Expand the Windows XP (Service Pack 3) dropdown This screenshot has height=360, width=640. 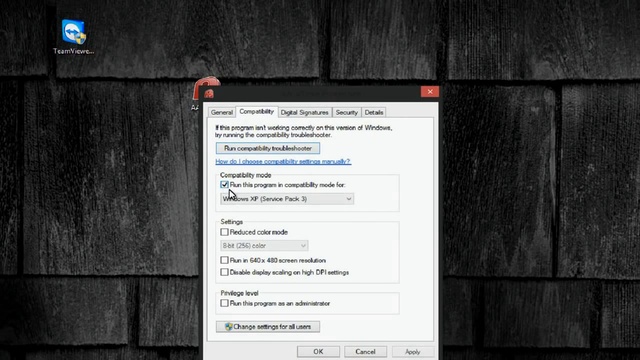point(287,199)
